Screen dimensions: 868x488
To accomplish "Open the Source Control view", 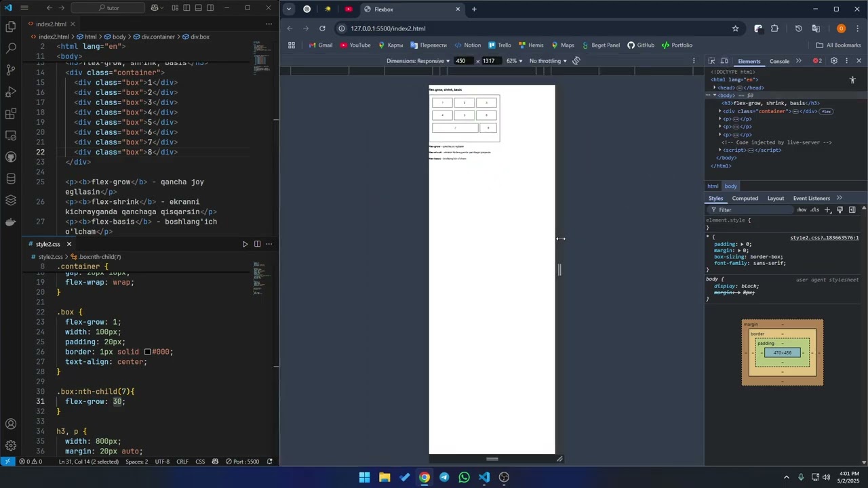I will pyautogui.click(x=11, y=70).
